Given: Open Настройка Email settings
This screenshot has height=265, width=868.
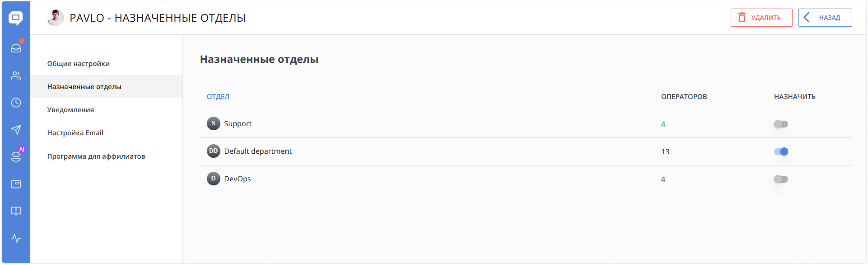Looking at the screenshot, I should point(75,133).
